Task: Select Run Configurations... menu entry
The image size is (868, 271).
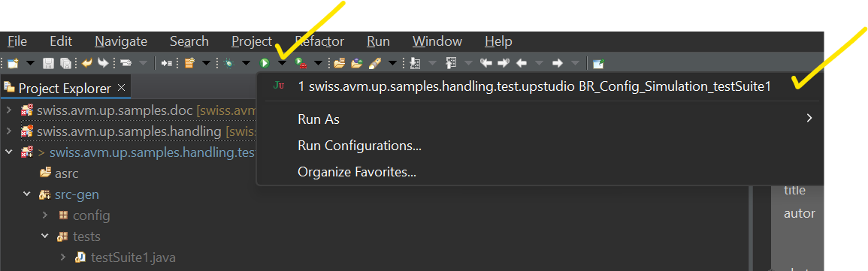Action: tap(360, 146)
